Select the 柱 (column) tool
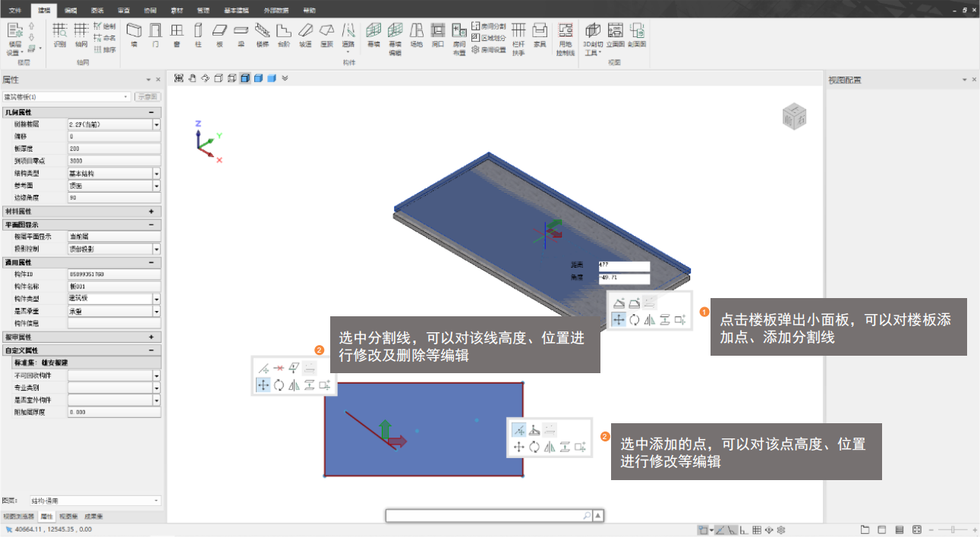This screenshot has width=980, height=537. (x=198, y=35)
